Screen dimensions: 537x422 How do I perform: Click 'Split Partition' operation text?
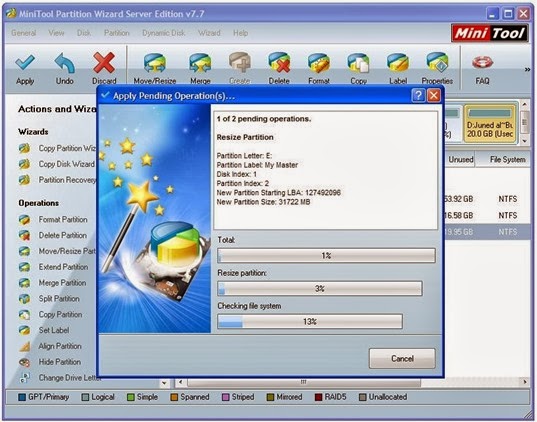click(59, 299)
